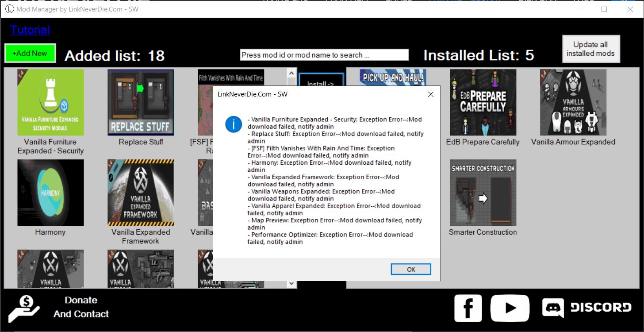The height and width of the screenshot is (332, 644).
Task: Select the Replace Stuff mod thumbnail
Action: 141,102
